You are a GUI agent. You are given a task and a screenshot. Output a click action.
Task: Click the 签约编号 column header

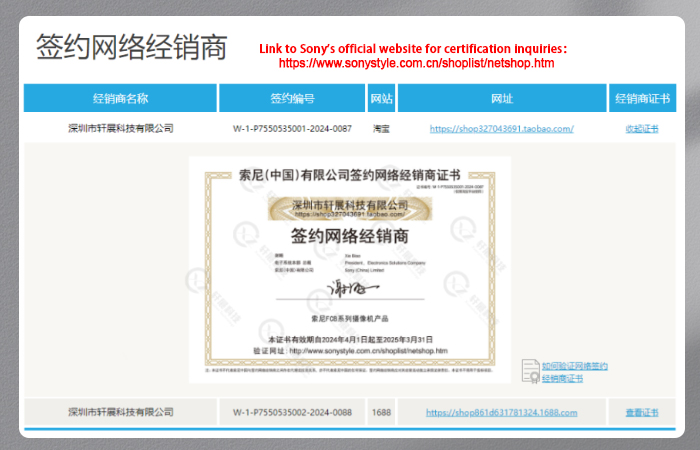292,98
